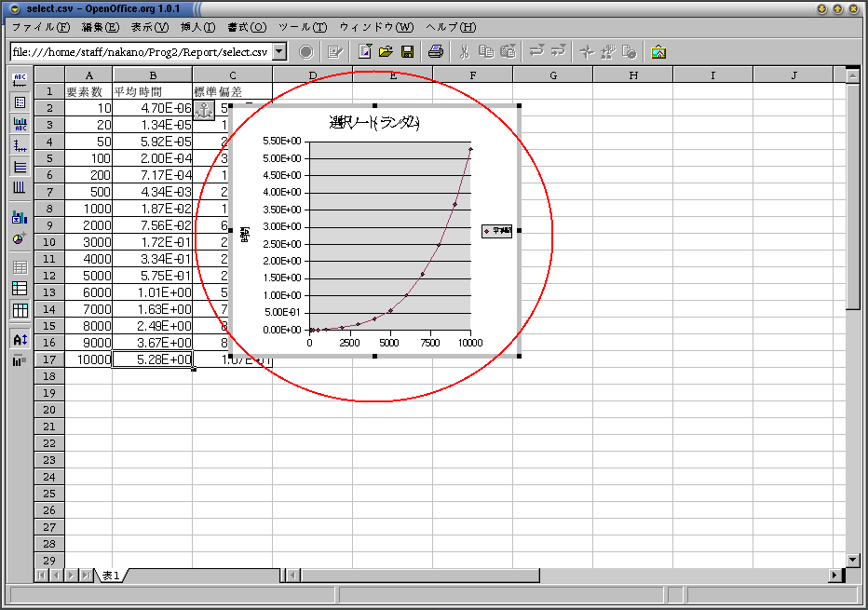Toggle the legend on/off sidebar button
This screenshot has width=868, height=610.
(x=20, y=102)
